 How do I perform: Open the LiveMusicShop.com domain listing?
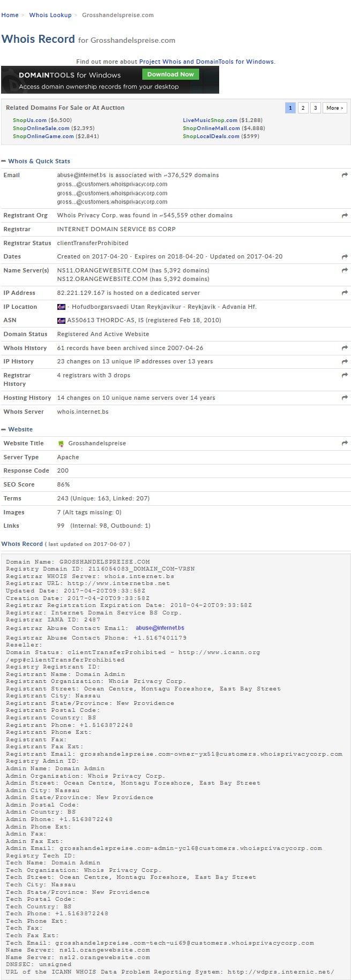[x=210, y=120]
